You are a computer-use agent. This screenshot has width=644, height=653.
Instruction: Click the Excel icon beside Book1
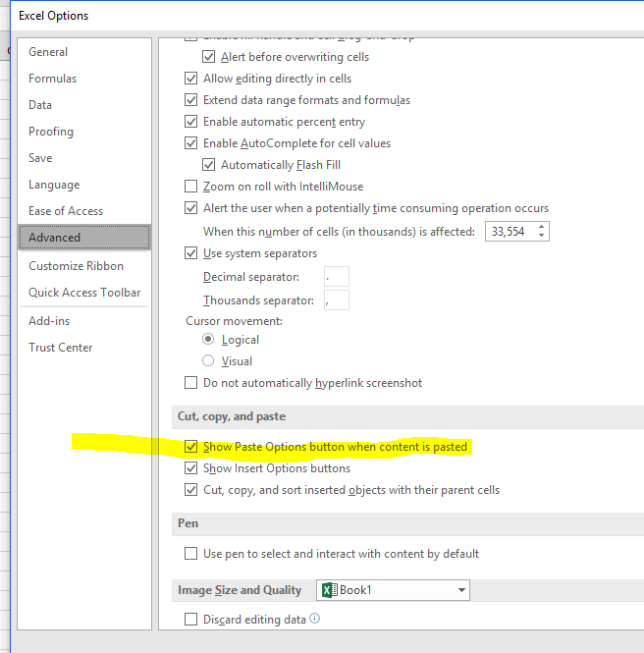330,590
